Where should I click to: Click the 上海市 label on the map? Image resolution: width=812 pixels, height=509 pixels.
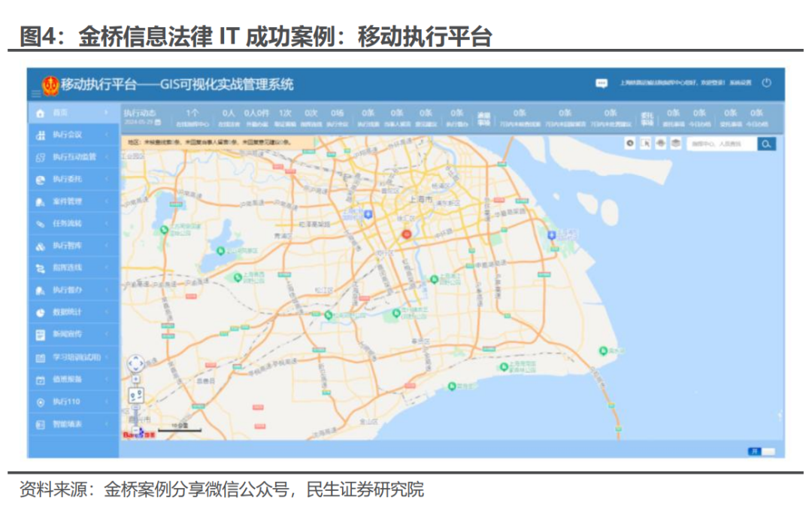pyautogui.click(x=420, y=199)
